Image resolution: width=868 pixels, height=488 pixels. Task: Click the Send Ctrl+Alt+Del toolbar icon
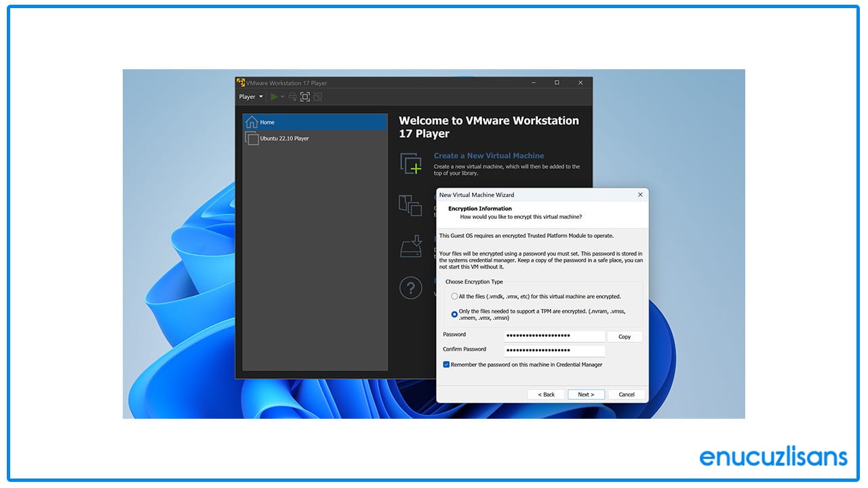coord(293,96)
